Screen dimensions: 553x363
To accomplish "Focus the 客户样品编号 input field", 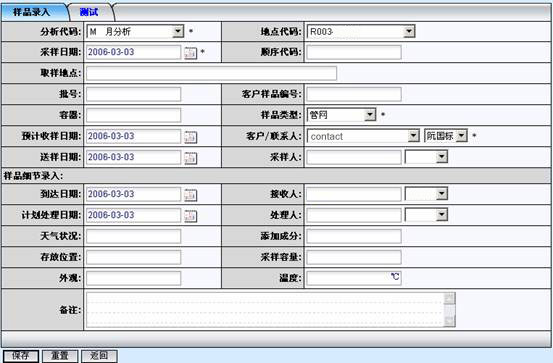I will (354, 95).
